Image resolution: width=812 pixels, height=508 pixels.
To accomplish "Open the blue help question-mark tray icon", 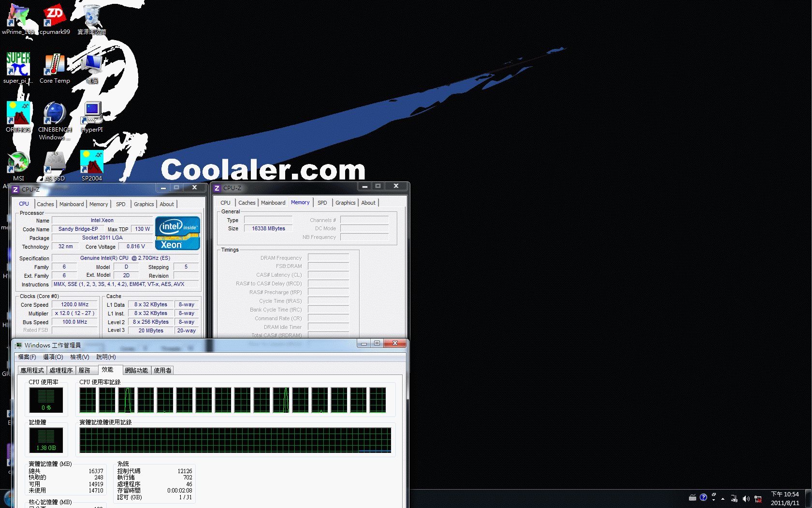I will coord(703,497).
